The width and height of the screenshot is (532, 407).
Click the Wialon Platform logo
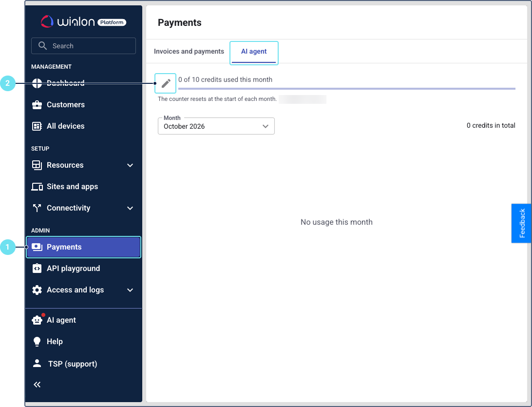point(83,22)
